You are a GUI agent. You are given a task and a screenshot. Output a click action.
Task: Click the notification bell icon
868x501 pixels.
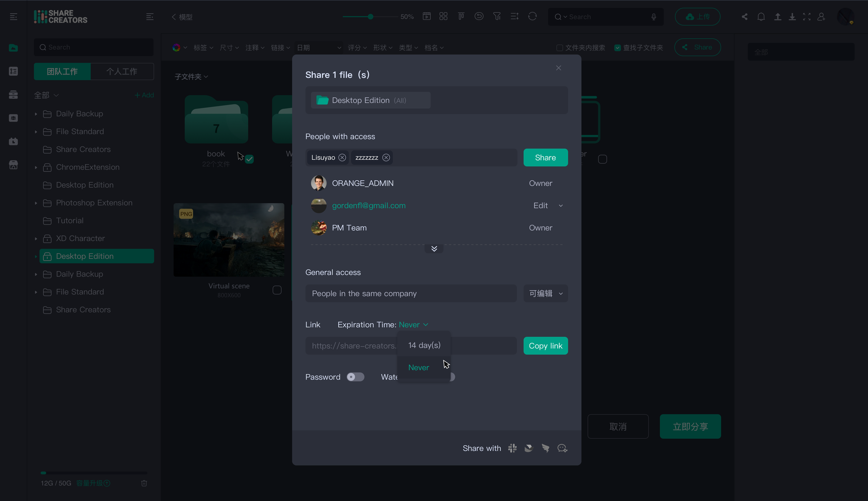coord(761,17)
